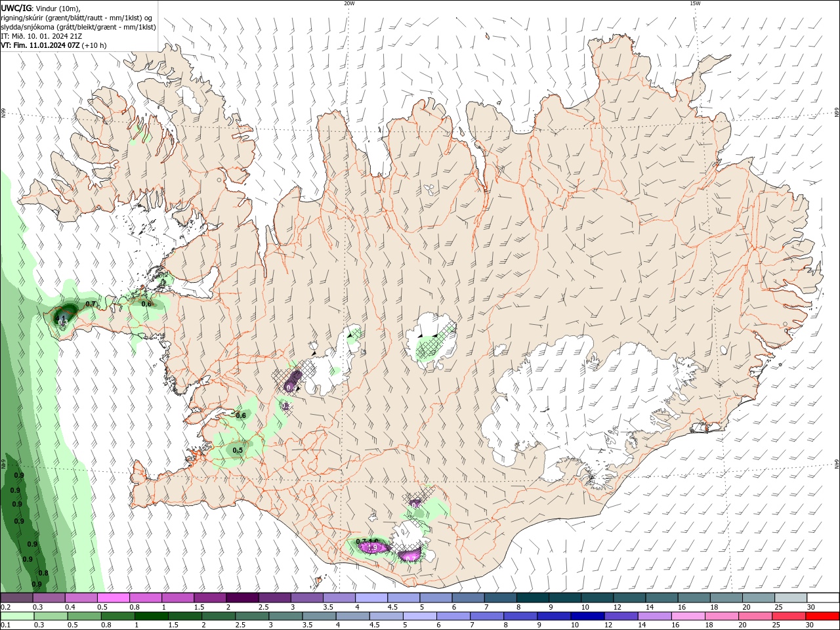Viewport: 840px width, 630px height.
Task: Click the '15W' longitude label
Action: pyautogui.click(x=694, y=3)
